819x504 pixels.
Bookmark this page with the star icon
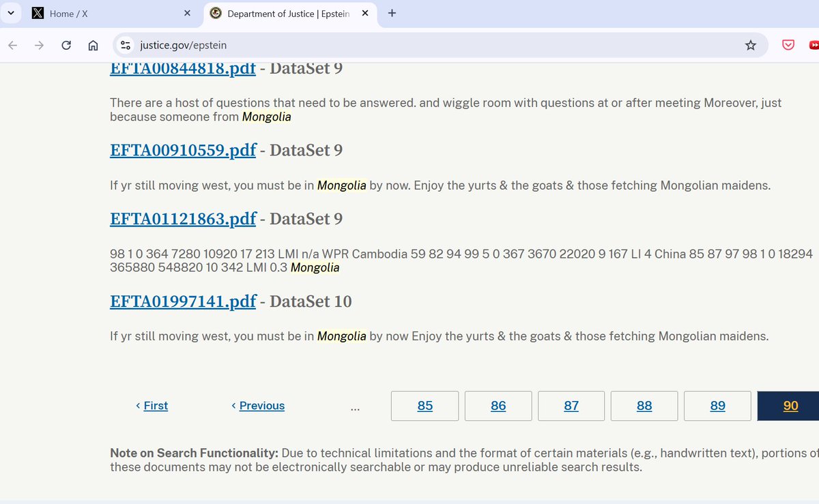click(751, 46)
